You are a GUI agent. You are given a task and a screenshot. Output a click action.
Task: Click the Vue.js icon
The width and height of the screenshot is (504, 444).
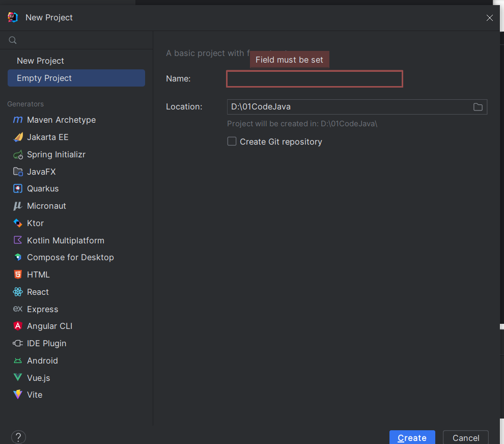18,377
